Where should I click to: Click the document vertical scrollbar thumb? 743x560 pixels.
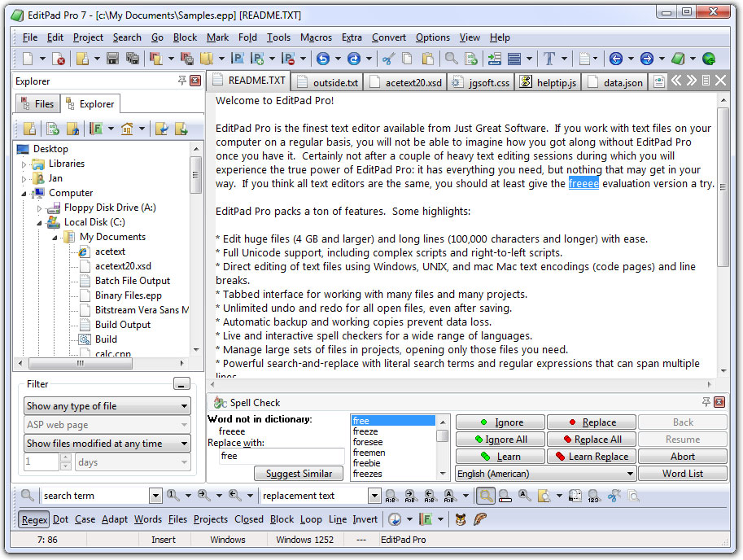pyautogui.click(x=723, y=187)
